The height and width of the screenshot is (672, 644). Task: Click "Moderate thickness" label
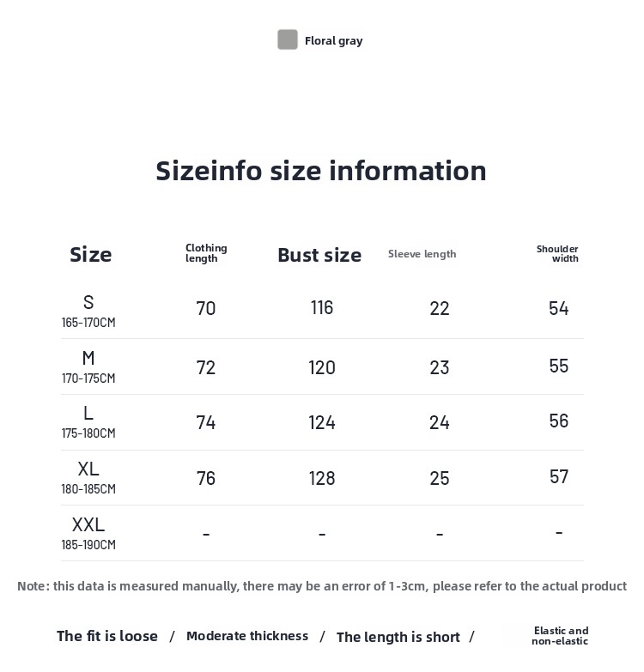point(247,636)
